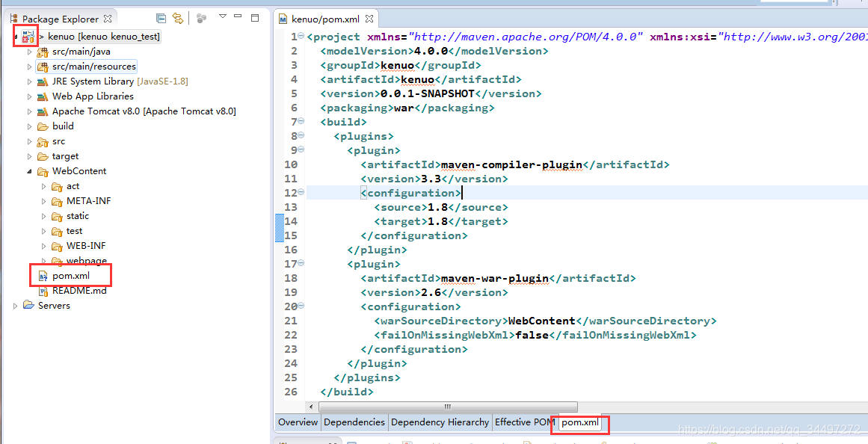Click the build folder icon
The height and width of the screenshot is (444, 868).
[x=43, y=127]
